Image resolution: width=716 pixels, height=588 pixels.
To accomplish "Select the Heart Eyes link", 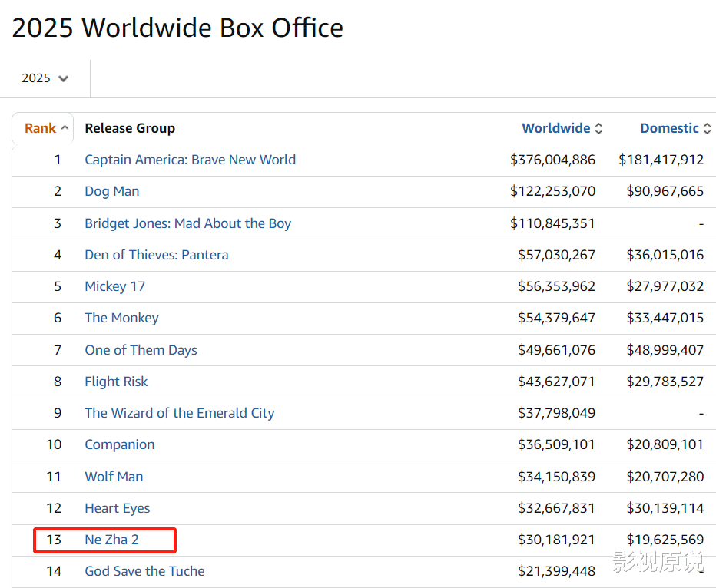I will click(x=117, y=508).
